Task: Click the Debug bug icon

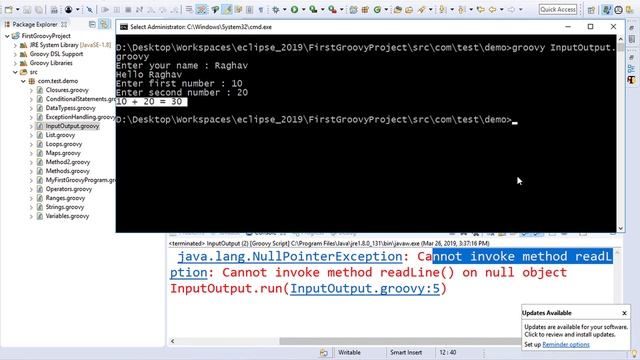Action: (276, 9)
